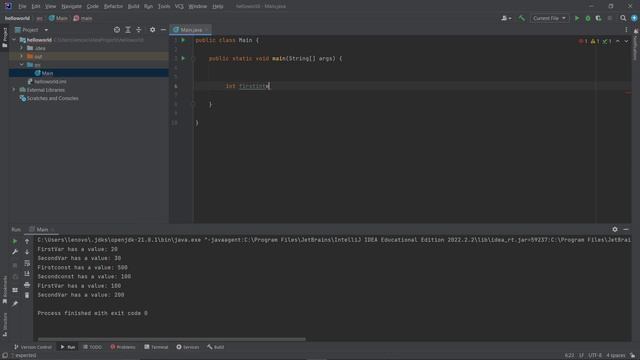The height and width of the screenshot is (360, 640).
Task: Go to the previous highlighted error arrow
Action: pyautogui.click(x=618, y=41)
